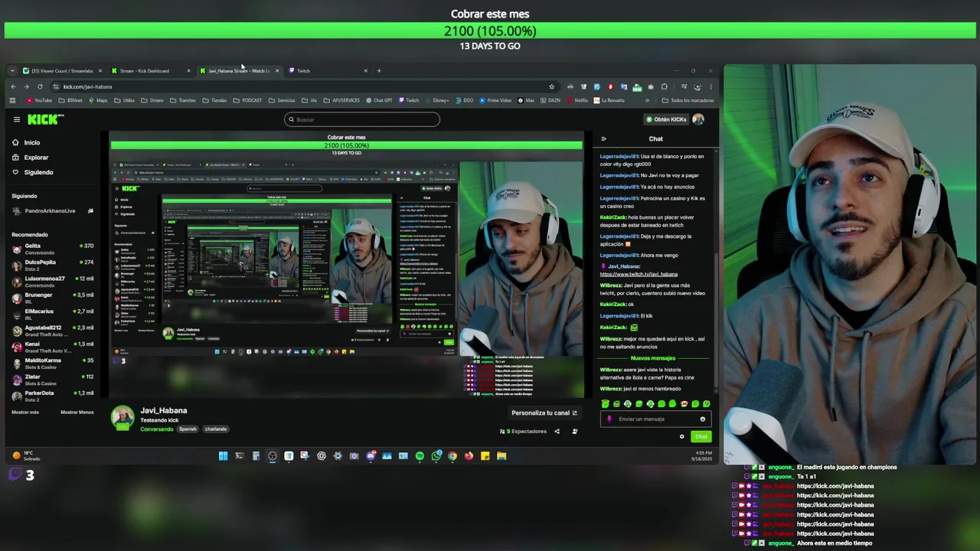Open the PODCAST bookmarks folder
This screenshot has height=551, width=980.
click(247, 100)
